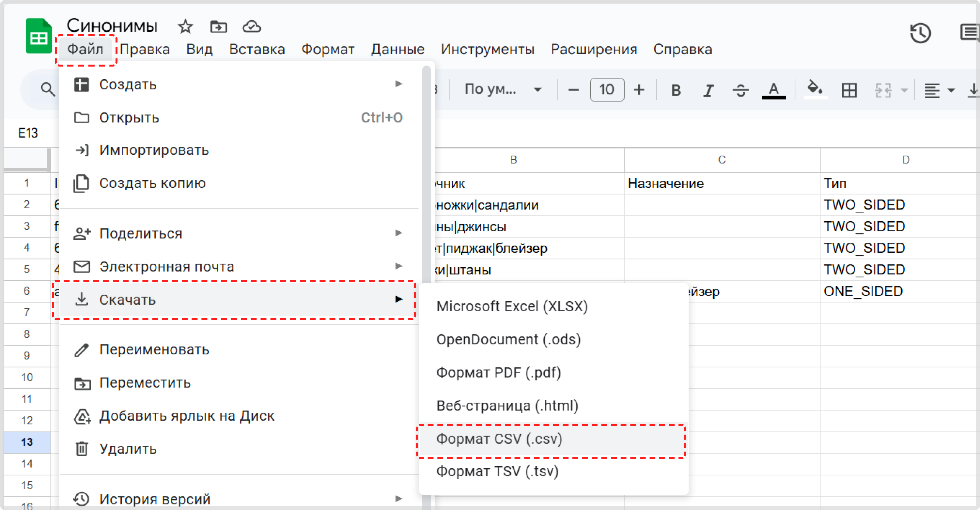Open the Google Sheets home icon
The image size is (980, 510).
pos(38,36)
